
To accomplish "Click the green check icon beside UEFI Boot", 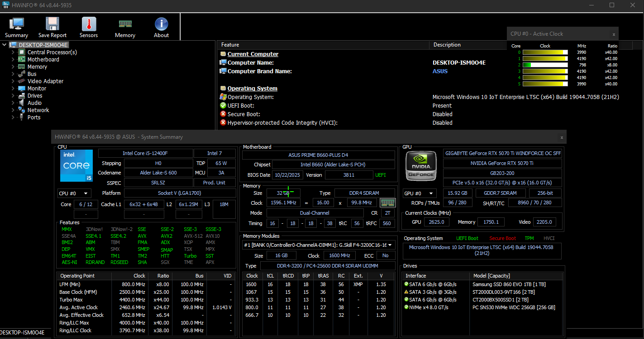I will 223,105.
